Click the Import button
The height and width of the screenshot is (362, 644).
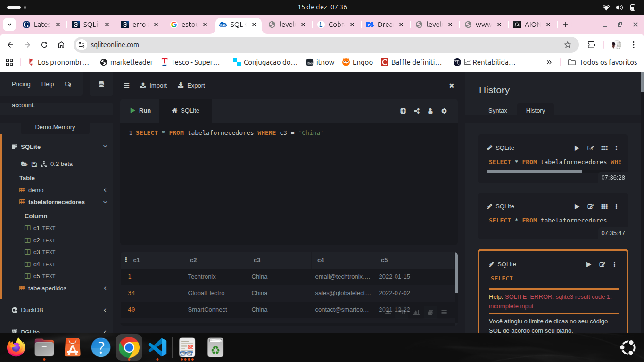click(x=154, y=86)
